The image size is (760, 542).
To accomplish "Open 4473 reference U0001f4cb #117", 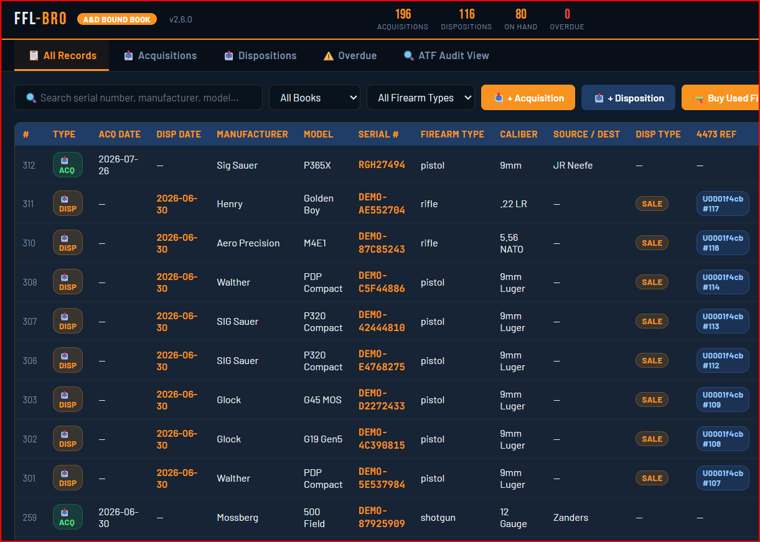I will (x=723, y=204).
